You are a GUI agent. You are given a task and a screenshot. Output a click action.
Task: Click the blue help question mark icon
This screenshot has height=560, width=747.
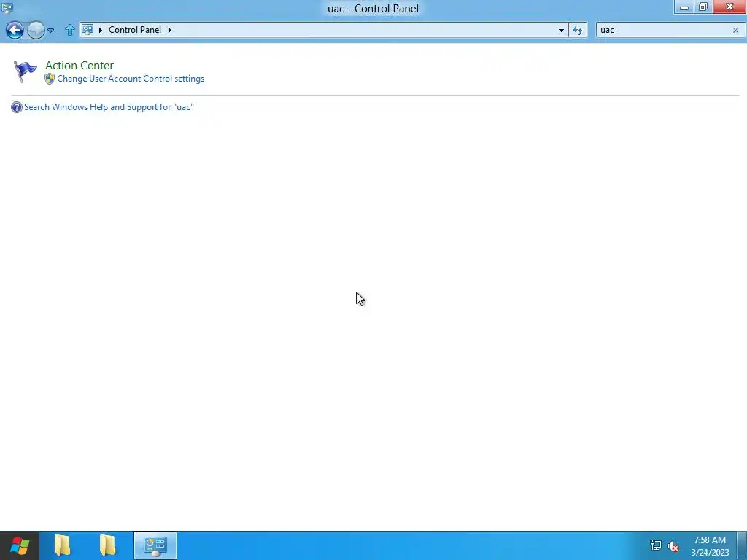pos(17,107)
